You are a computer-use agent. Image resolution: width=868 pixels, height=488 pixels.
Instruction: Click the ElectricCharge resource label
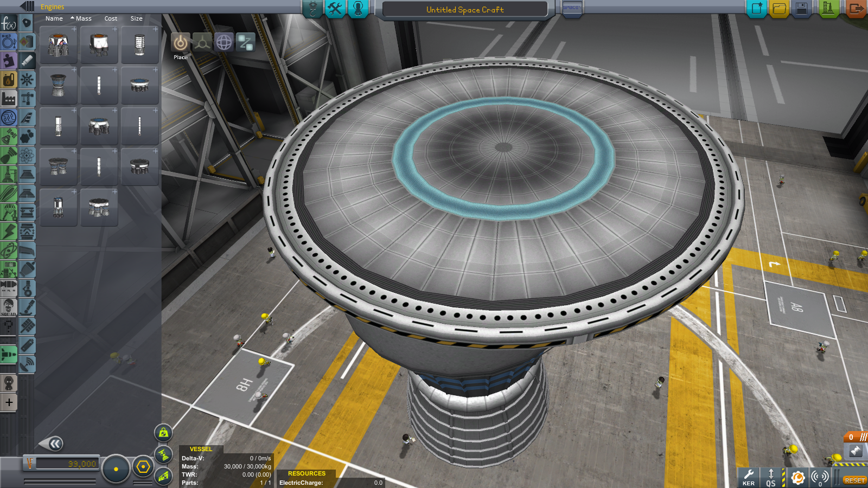pyautogui.click(x=301, y=483)
